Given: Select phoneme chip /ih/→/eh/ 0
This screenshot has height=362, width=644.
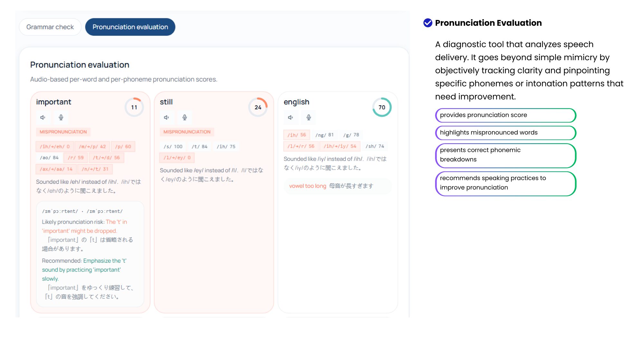Looking at the screenshot, I should [55, 146].
